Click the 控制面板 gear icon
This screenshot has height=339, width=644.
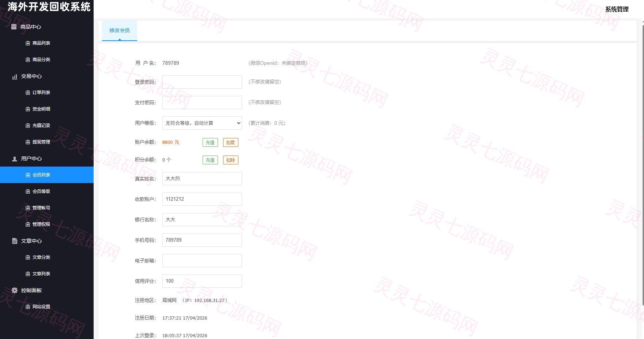point(15,290)
